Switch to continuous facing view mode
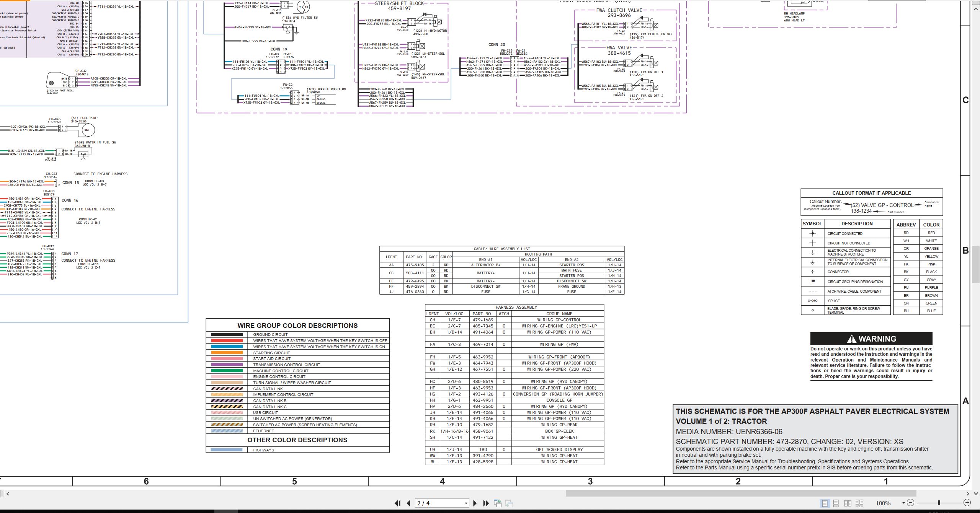 [859, 503]
